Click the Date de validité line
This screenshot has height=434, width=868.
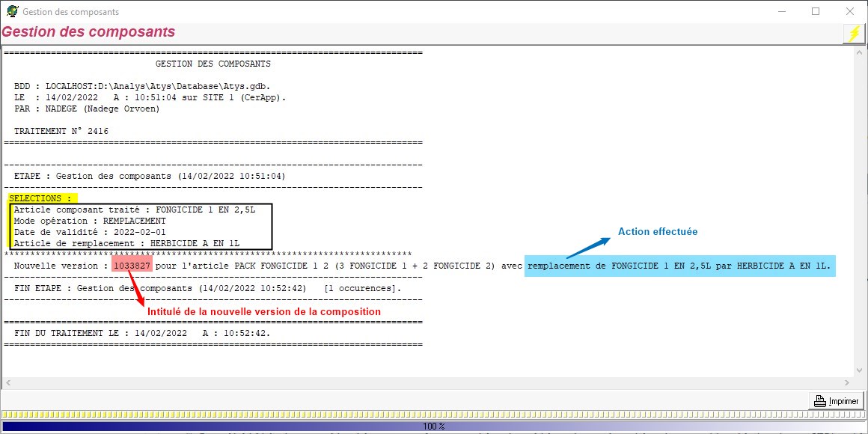pyautogui.click(x=90, y=232)
